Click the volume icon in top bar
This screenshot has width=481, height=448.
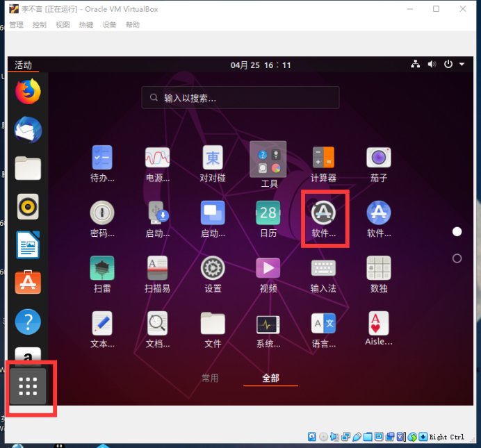432,64
